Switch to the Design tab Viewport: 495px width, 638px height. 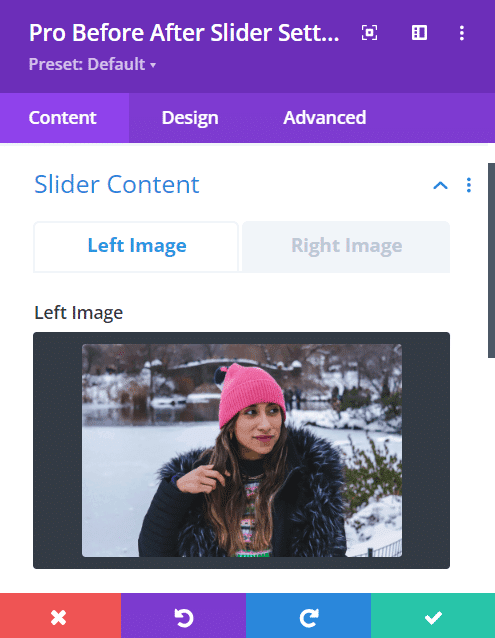[x=190, y=118]
